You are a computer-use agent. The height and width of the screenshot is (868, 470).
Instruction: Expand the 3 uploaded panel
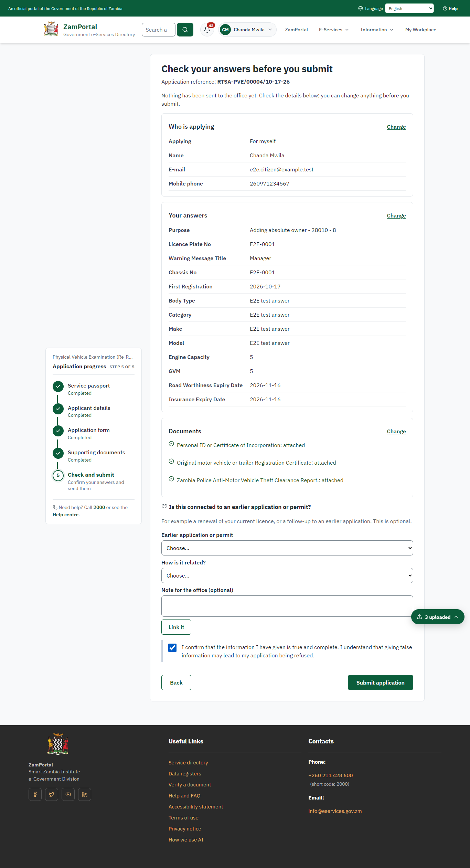click(438, 617)
